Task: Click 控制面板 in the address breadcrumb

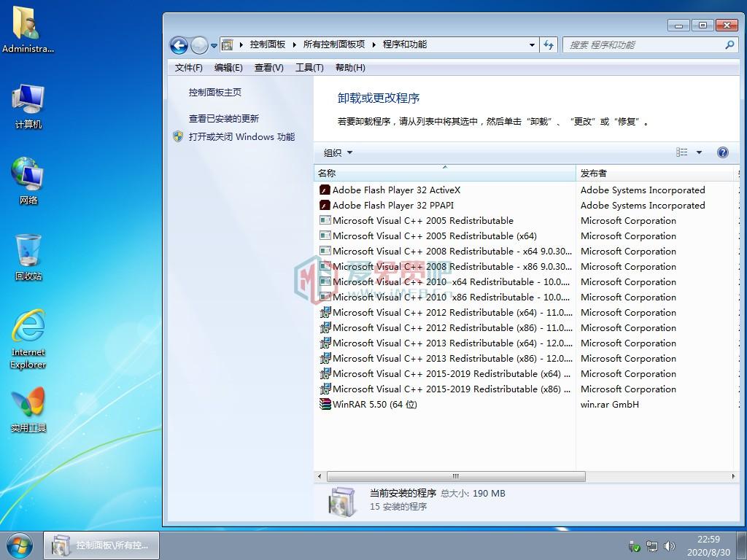Action: [x=267, y=44]
